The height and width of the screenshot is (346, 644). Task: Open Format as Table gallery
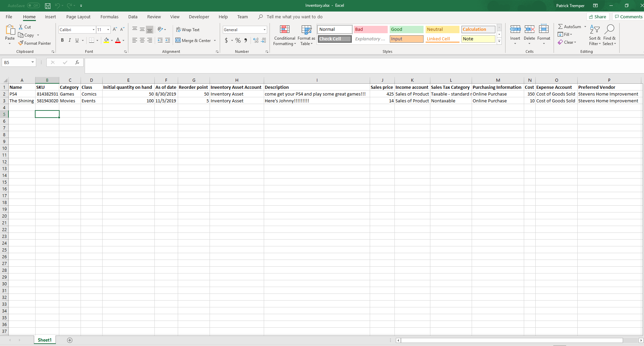click(306, 35)
